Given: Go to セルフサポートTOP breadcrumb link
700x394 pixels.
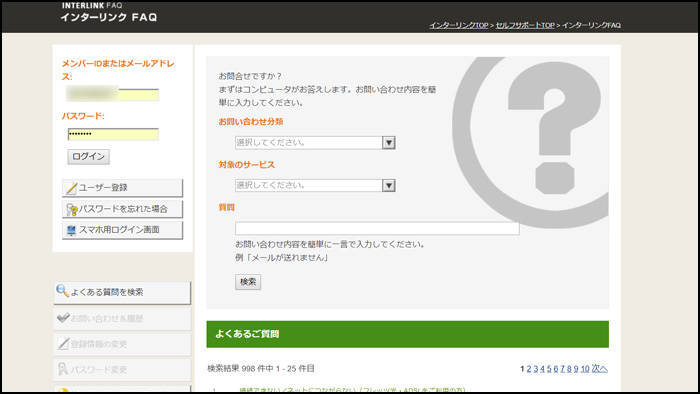Looking at the screenshot, I should 525,25.
